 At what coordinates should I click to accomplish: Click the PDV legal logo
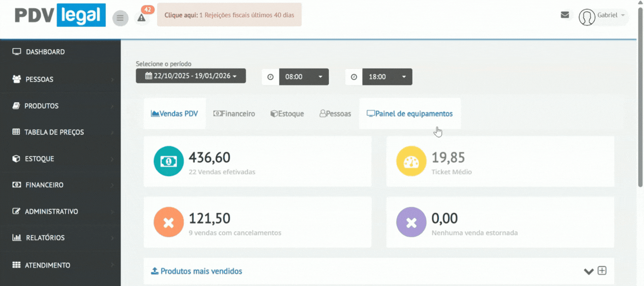(60, 15)
